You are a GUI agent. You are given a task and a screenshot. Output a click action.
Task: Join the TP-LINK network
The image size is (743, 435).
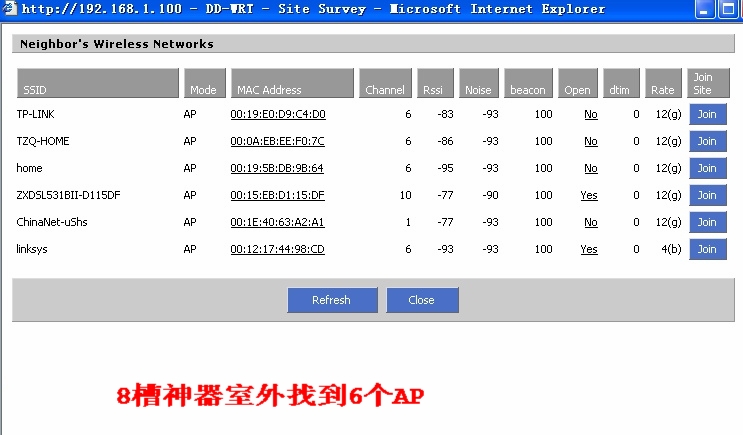707,114
